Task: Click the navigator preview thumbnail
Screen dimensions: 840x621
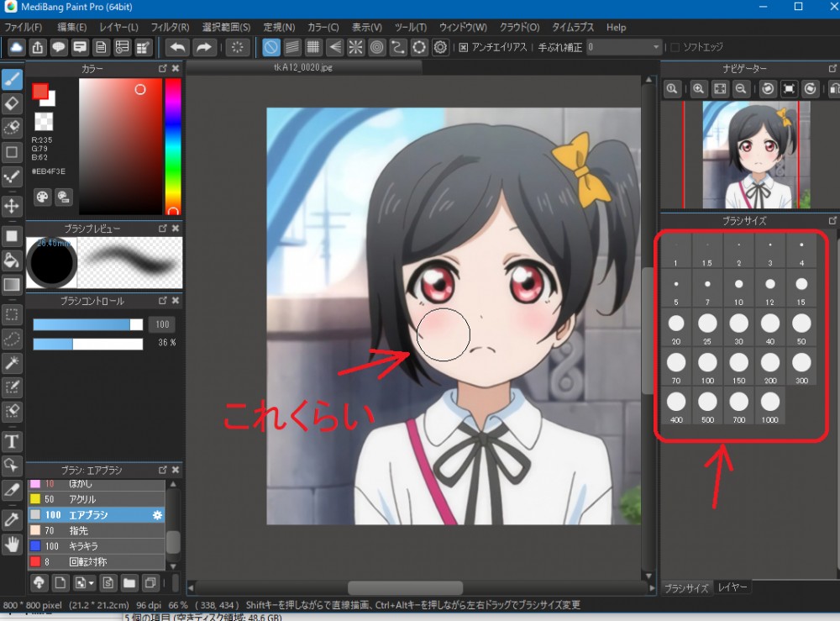Action: [x=756, y=155]
